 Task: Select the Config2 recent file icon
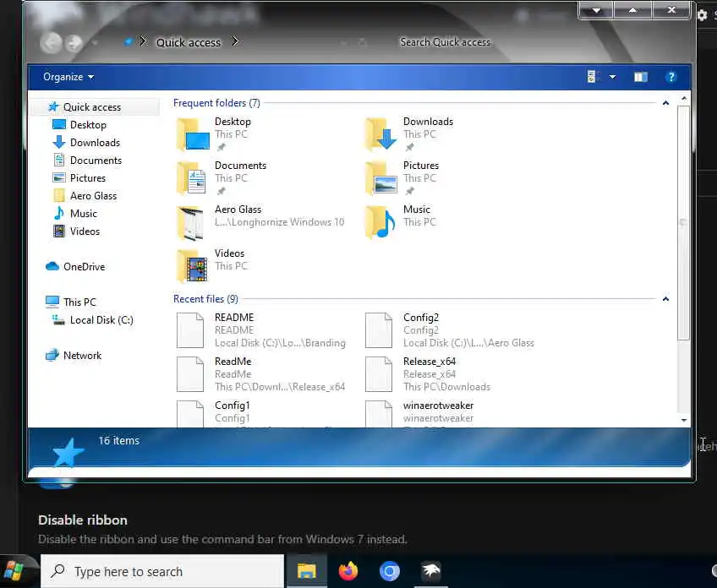379,329
